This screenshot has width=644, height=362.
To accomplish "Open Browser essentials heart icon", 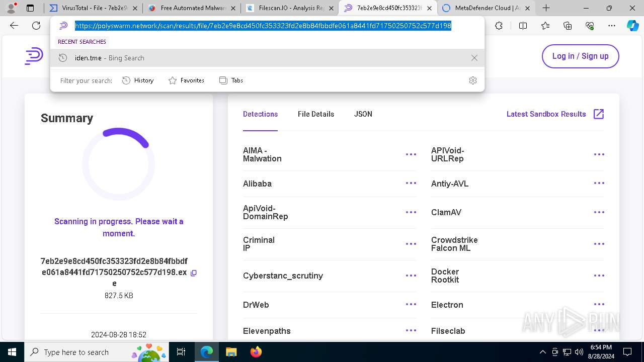I will 590,26.
